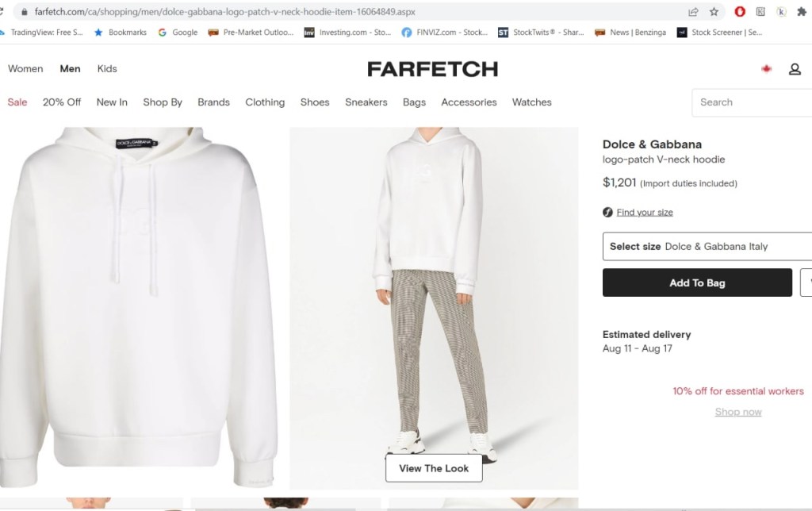Image resolution: width=812 pixels, height=511 pixels.
Task: Click the View The Look button
Action: [434, 468]
